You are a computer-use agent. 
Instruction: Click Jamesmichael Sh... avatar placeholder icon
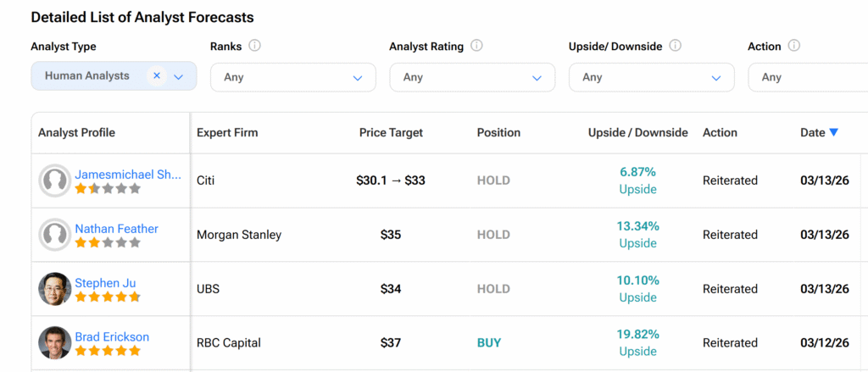pyautogui.click(x=55, y=180)
